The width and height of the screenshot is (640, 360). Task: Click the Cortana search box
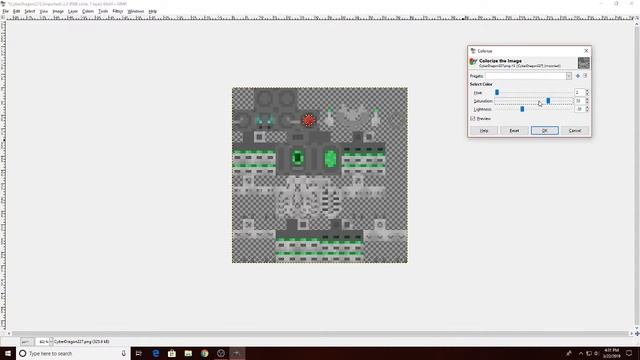tap(73, 353)
